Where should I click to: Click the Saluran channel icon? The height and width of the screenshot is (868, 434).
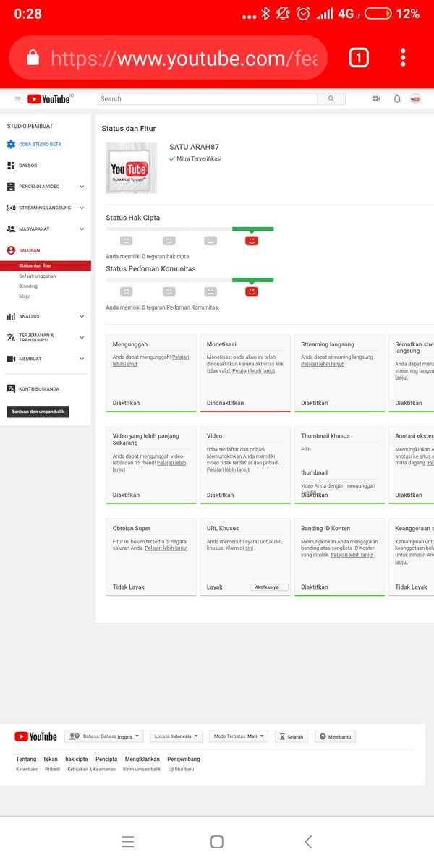coord(11,250)
